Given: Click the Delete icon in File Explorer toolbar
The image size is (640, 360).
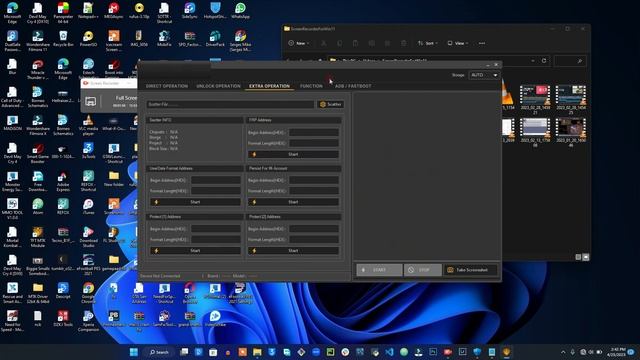Looking at the screenshot, I should [404, 43].
